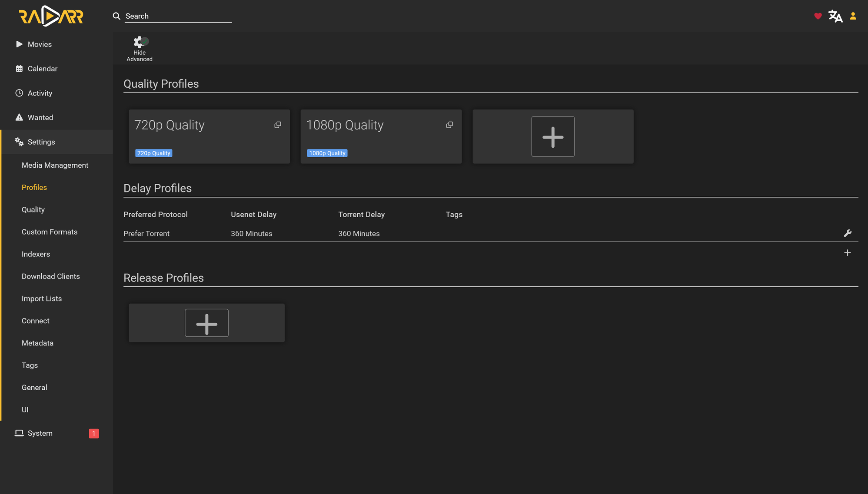Open General settings
868x494 pixels.
coord(34,388)
